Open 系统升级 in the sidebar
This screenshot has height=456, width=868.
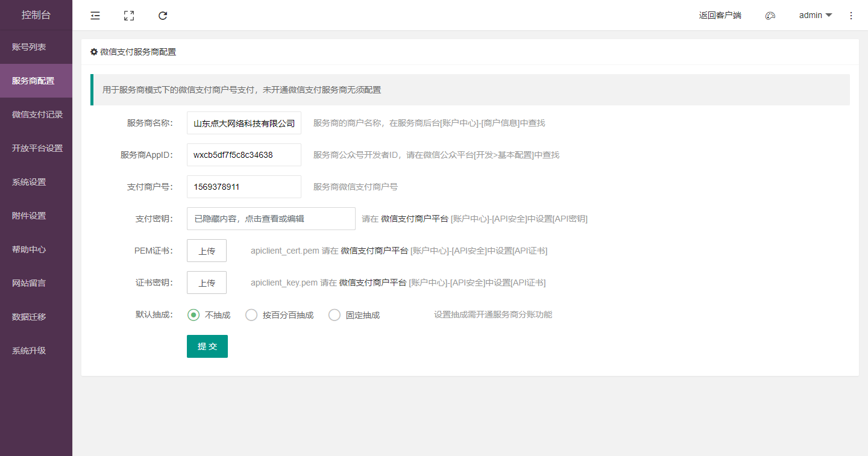36,351
